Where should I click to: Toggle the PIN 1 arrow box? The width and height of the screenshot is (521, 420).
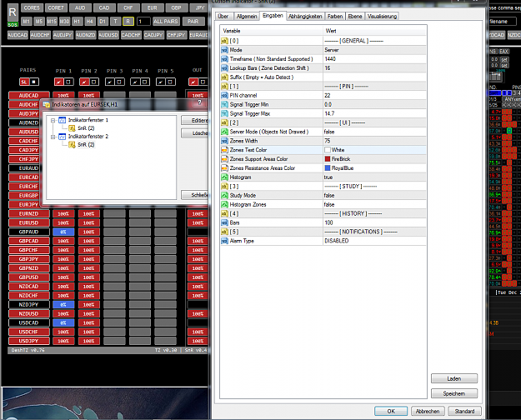click(x=58, y=82)
